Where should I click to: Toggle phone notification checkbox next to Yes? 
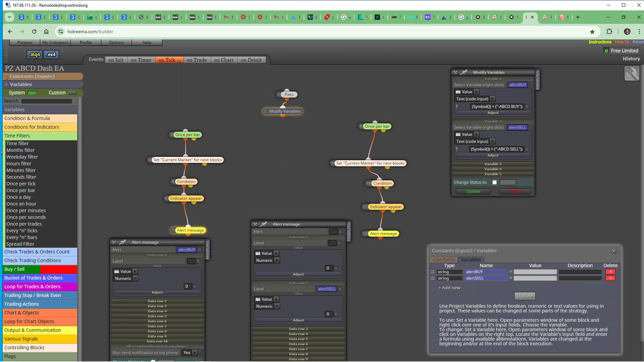point(201,353)
